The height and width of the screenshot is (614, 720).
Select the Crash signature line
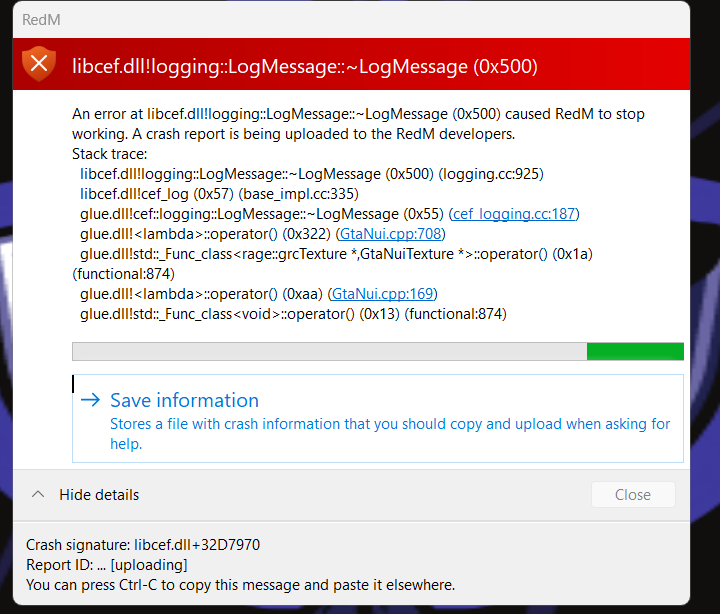click(x=143, y=545)
